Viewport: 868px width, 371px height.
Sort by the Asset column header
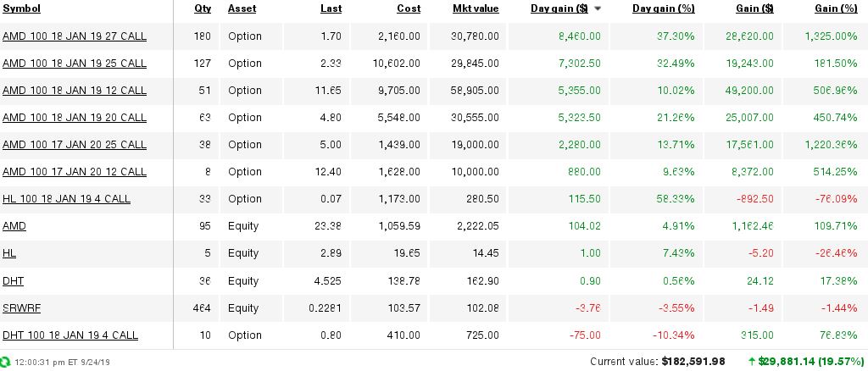click(x=242, y=8)
